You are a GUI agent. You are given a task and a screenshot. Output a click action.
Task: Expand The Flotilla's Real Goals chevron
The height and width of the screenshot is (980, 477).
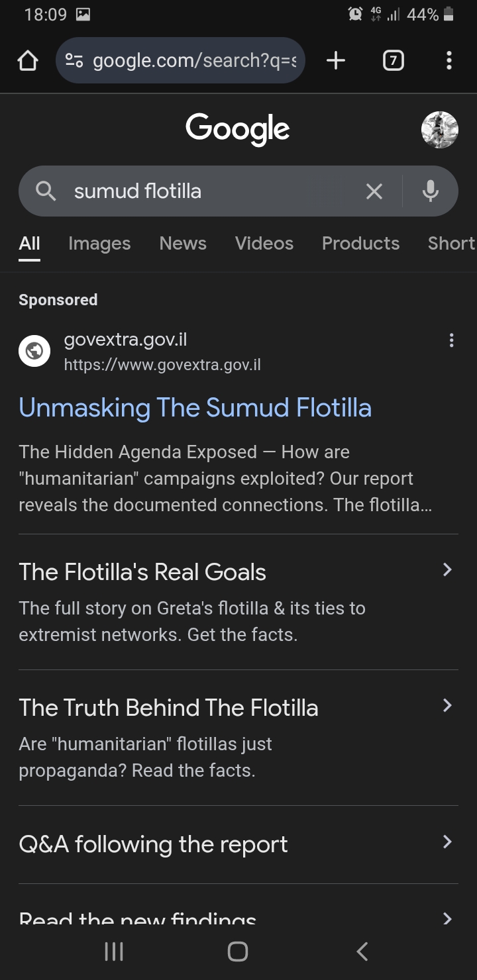pos(447,570)
